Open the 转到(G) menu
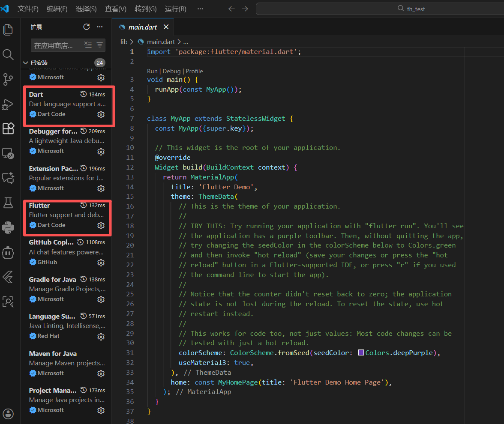 tap(146, 9)
